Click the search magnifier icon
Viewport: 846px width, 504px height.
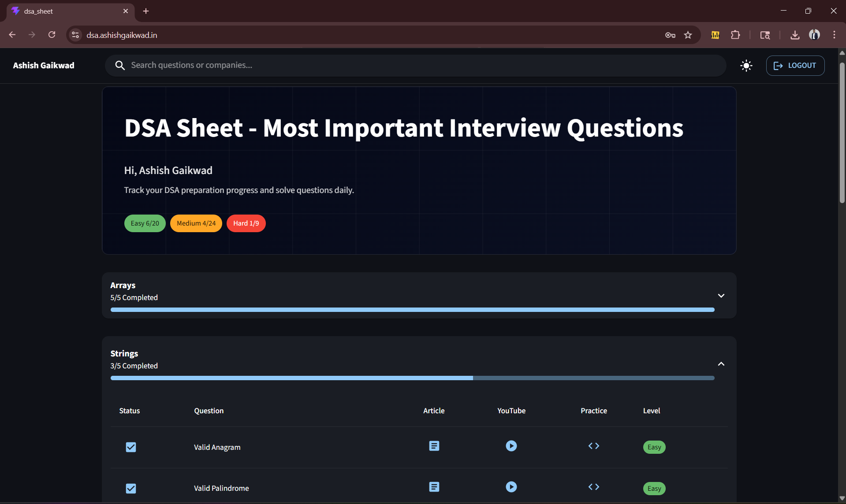[x=119, y=65]
